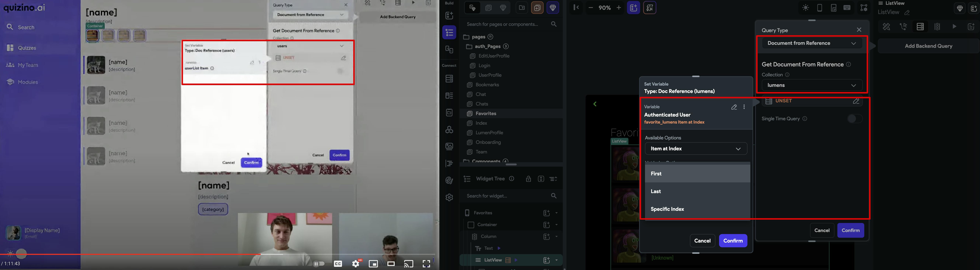
Task: Switch to the properties design tab icon
Action: (886, 27)
